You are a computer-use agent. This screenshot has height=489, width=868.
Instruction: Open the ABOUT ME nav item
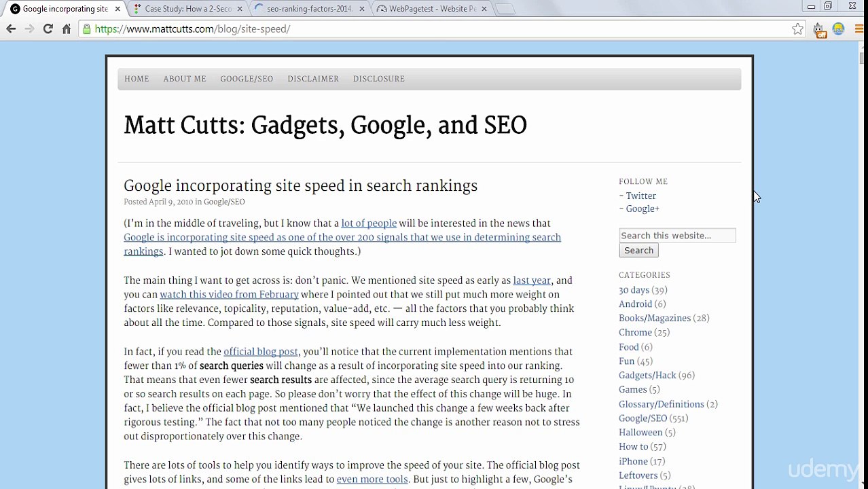[185, 79]
